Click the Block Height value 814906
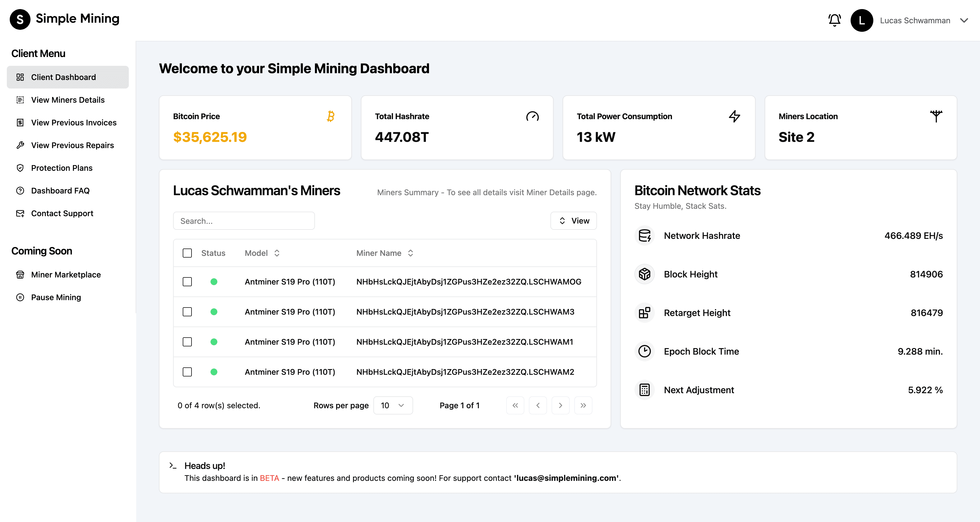This screenshot has width=980, height=522. click(926, 274)
